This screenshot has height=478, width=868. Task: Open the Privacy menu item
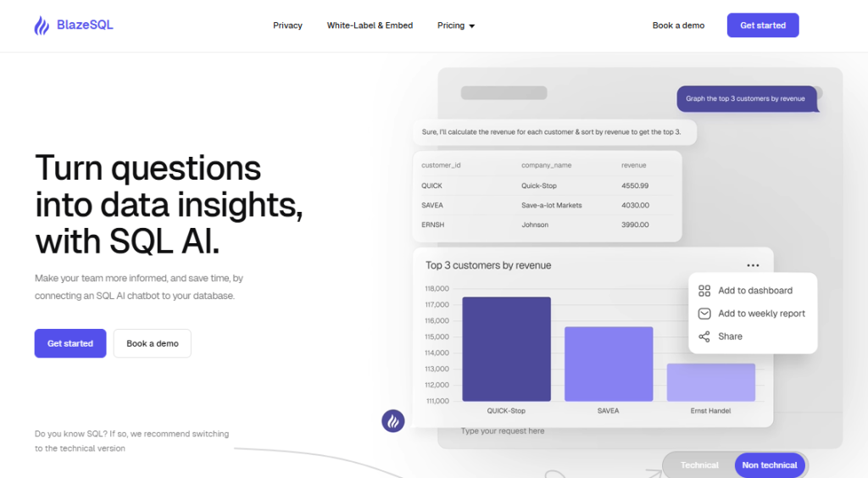click(287, 25)
